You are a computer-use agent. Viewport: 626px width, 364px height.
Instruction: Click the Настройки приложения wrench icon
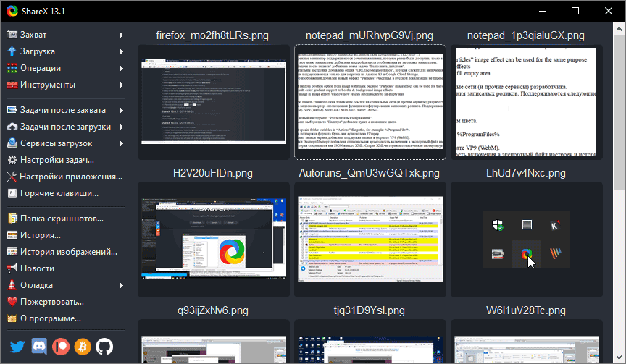pos(12,177)
